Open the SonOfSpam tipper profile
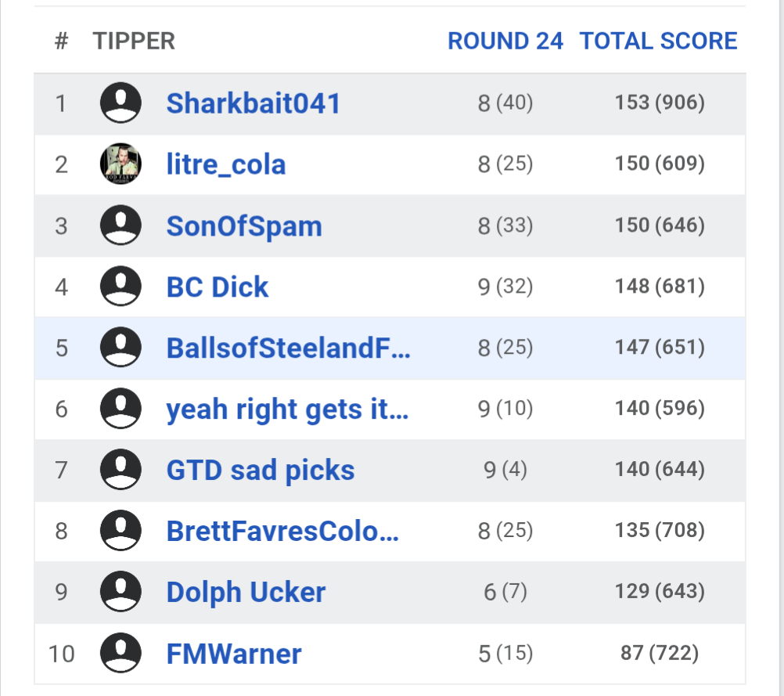Image resolution: width=784 pixels, height=696 pixels. click(244, 226)
